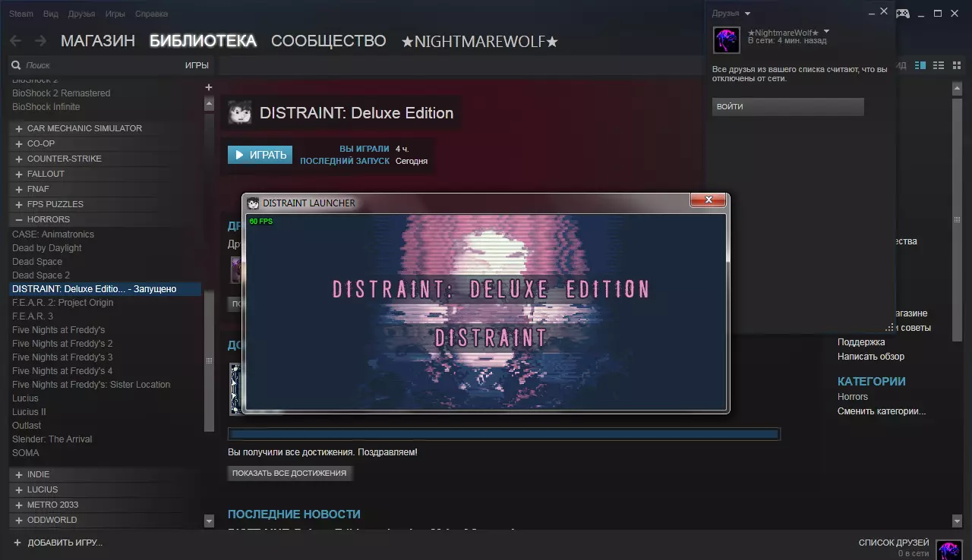This screenshot has height=560, width=972.
Task: Go to the МАГАЗИН tab
Action: tap(98, 41)
